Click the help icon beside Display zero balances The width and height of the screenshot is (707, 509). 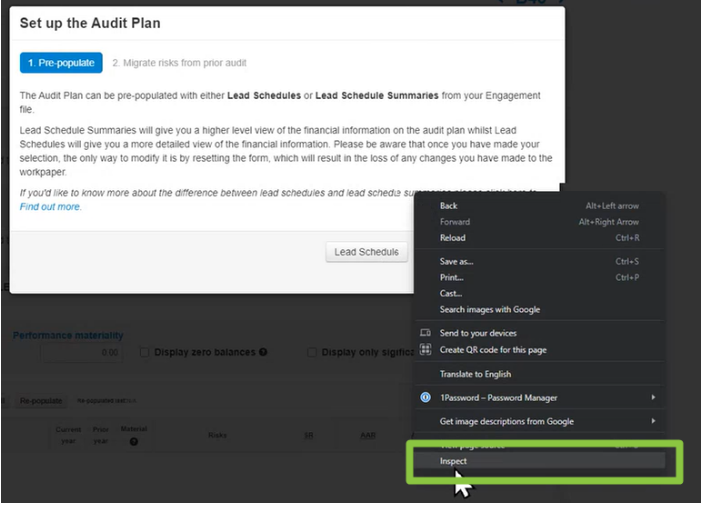(x=263, y=352)
